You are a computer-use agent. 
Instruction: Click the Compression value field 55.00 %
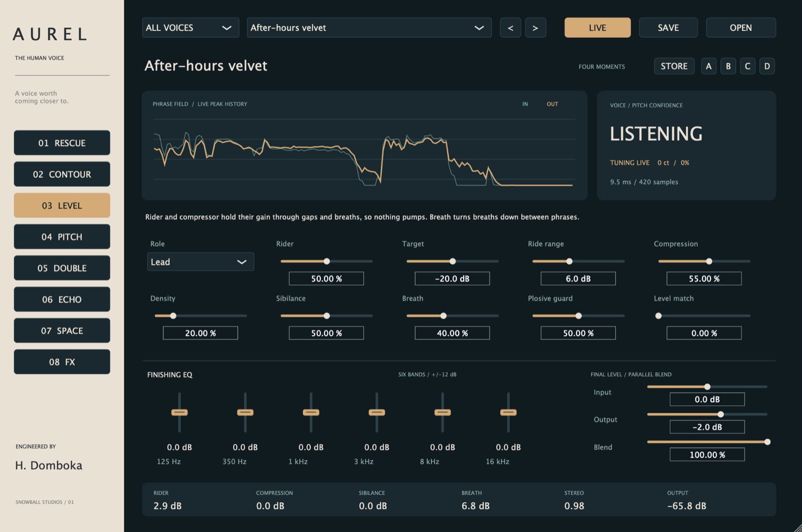(x=704, y=279)
